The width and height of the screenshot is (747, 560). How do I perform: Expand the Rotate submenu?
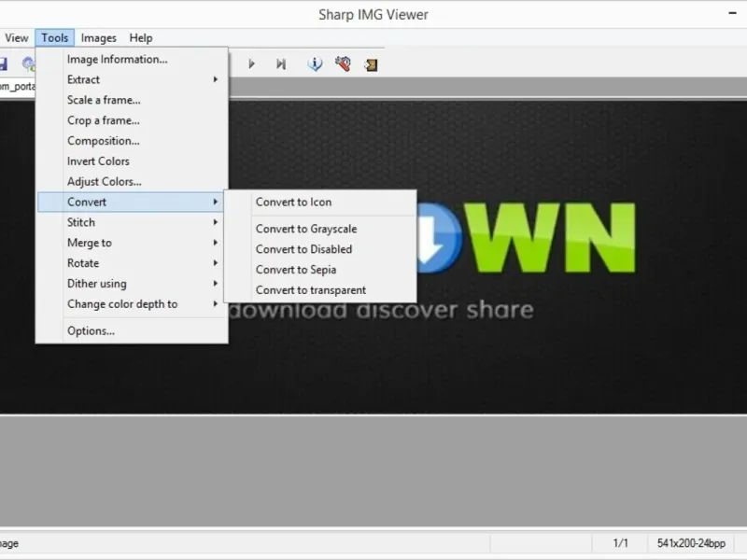(132, 263)
